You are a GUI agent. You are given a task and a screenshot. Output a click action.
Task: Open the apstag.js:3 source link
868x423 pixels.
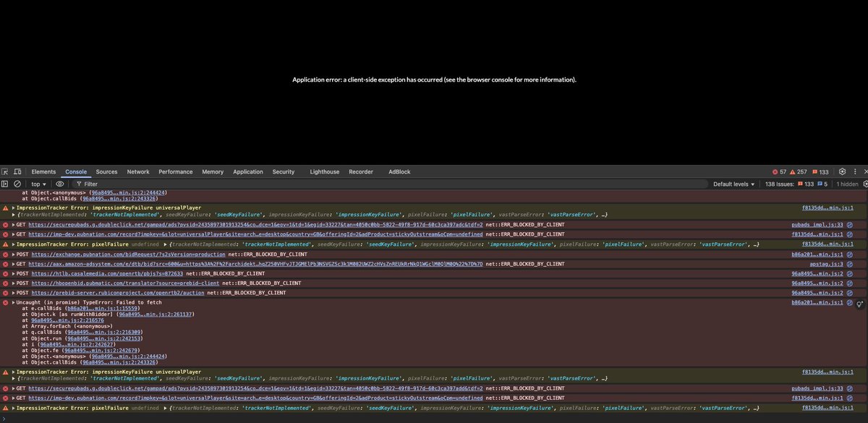(827, 264)
